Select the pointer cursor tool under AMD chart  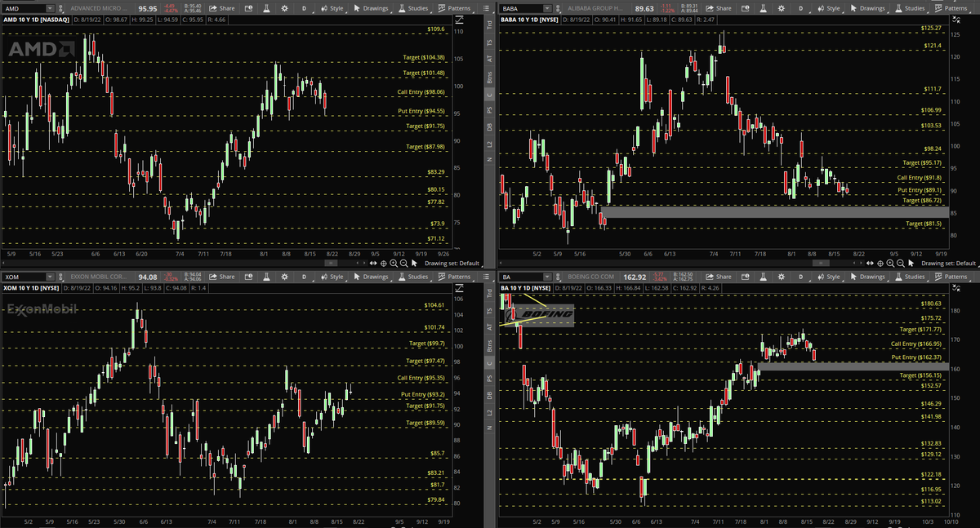[x=414, y=264]
